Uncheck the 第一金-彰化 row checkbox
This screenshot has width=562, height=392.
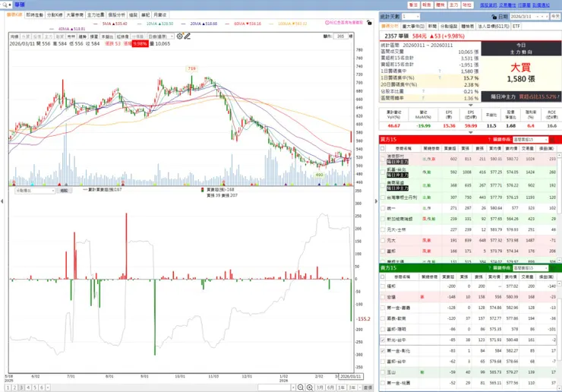tap(383, 350)
